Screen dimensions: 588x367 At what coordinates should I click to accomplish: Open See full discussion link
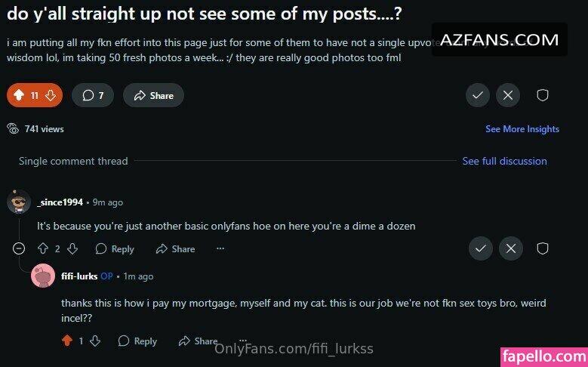point(504,161)
